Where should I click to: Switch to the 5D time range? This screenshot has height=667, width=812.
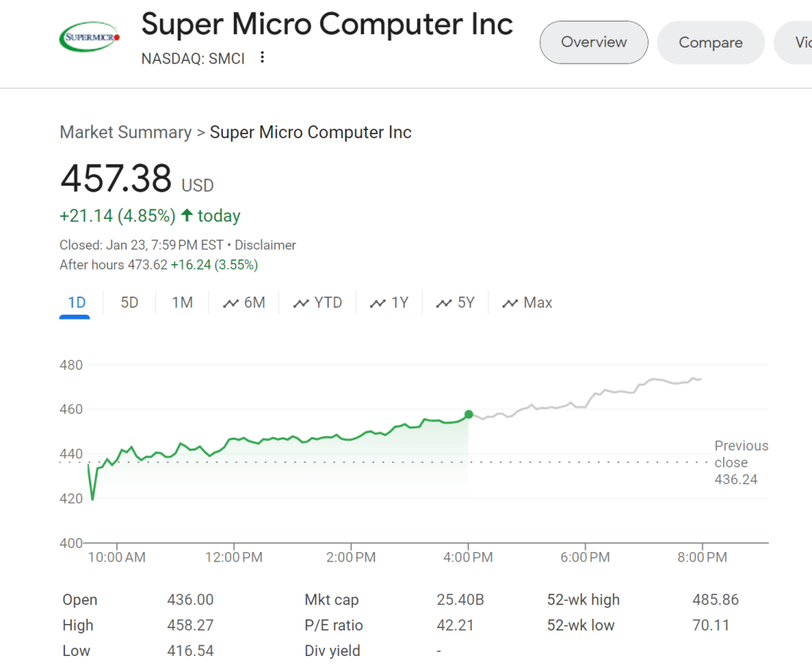(x=129, y=302)
